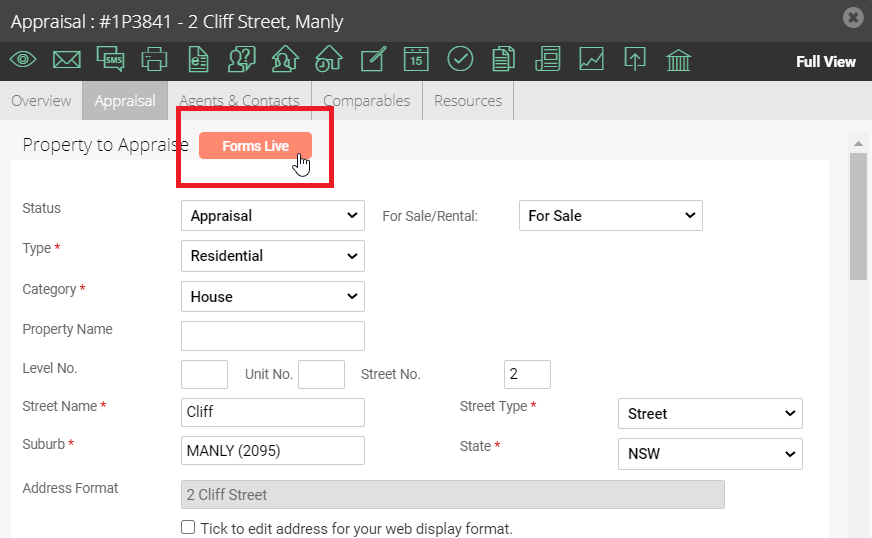Open the line chart report icon

(591, 59)
